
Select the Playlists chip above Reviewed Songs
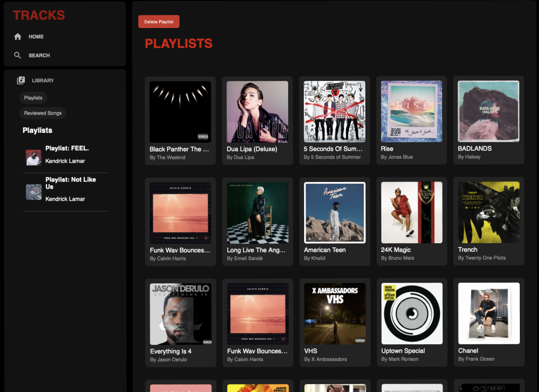coord(33,98)
